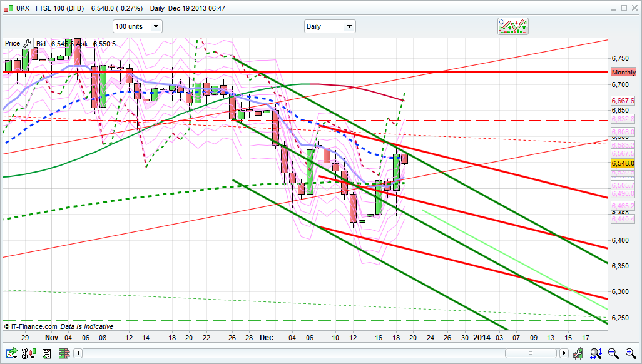Expand the Daily timeframe dropdown
Screen dimensions: 642x364
pyautogui.click(x=330, y=26)
